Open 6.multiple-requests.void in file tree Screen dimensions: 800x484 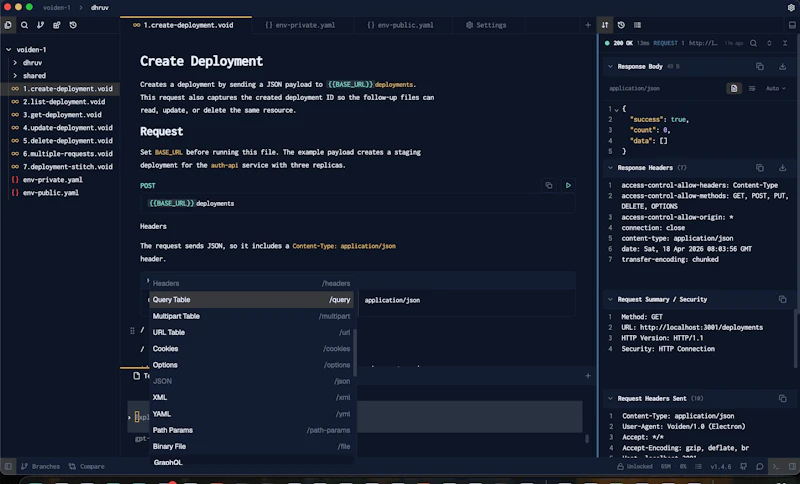click(67, 154)
